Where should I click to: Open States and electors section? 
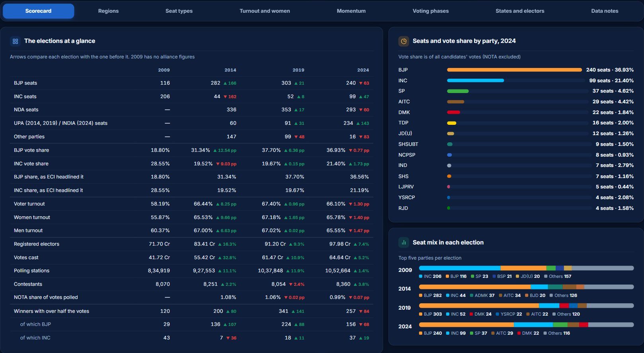[520, 11]
